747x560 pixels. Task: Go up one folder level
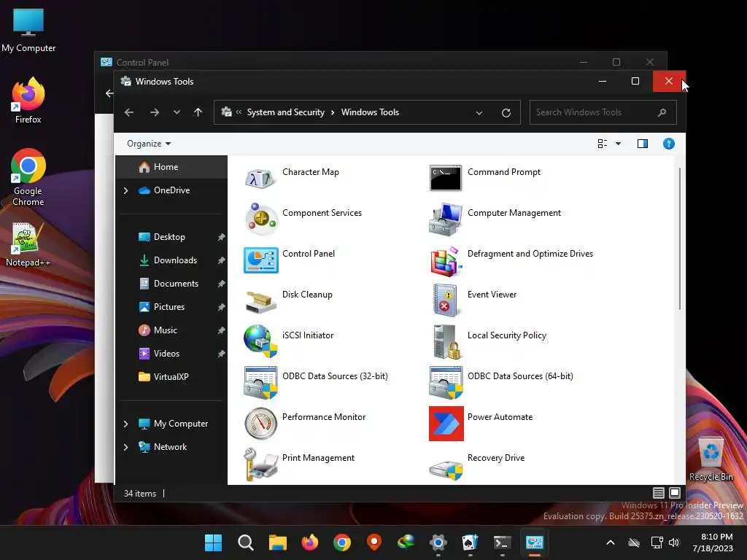198,112
